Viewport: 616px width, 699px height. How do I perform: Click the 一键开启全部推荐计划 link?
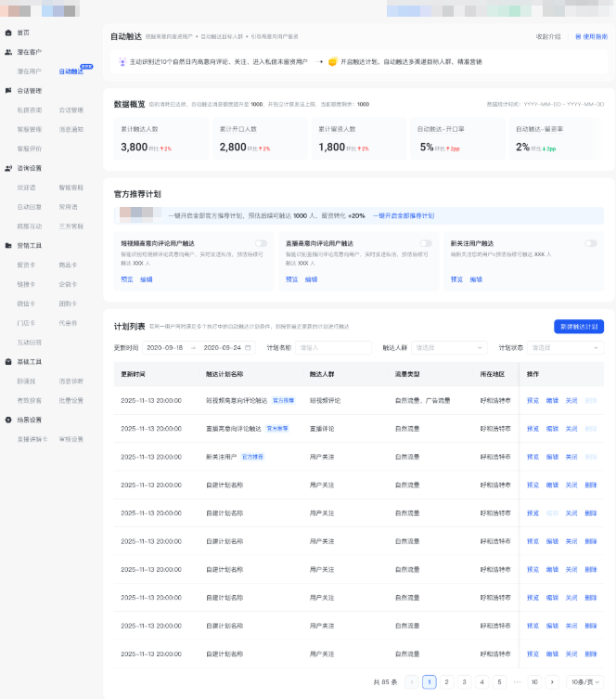point(404,215)
